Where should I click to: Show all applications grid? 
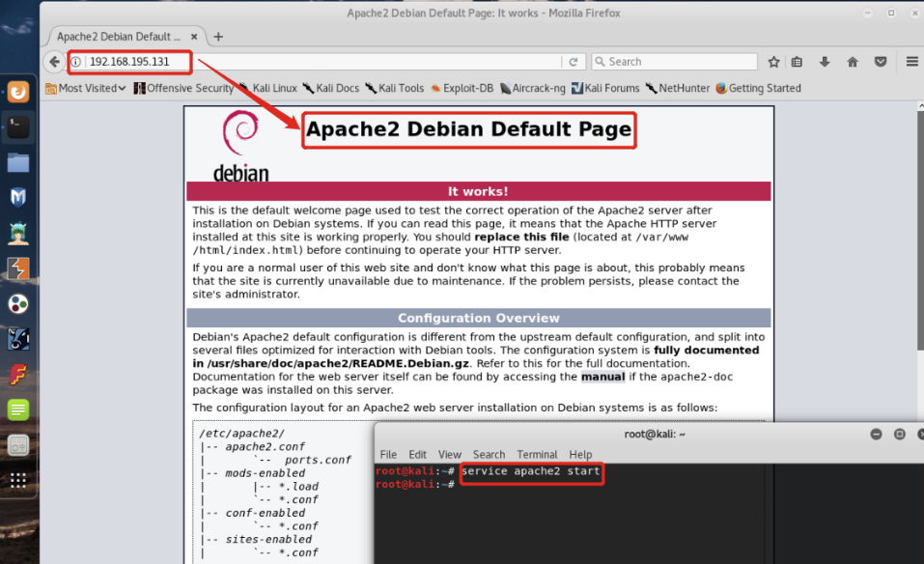pyautogui.click(x=17, y=481)
